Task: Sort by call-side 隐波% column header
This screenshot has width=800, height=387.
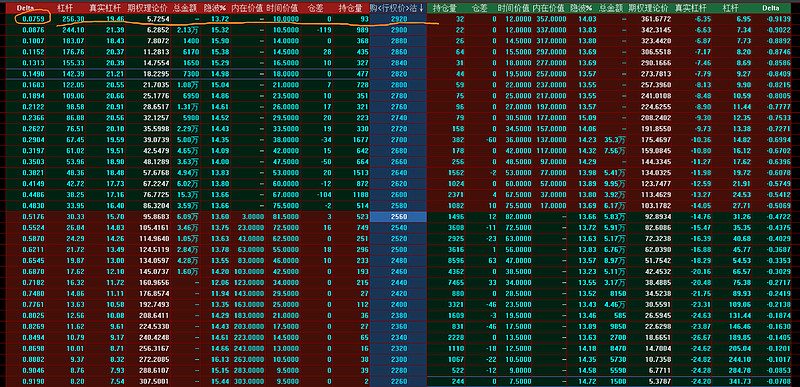Action: click(215, 8)
